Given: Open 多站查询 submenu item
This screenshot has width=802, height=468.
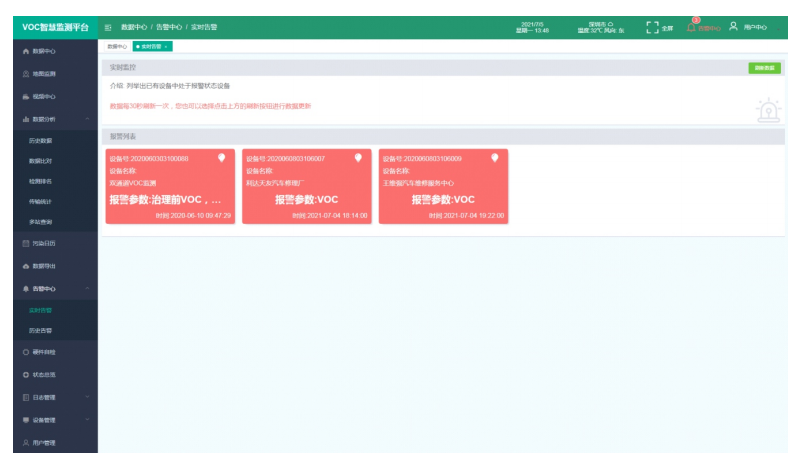Looking at the screenshot, I should (55, 222).
